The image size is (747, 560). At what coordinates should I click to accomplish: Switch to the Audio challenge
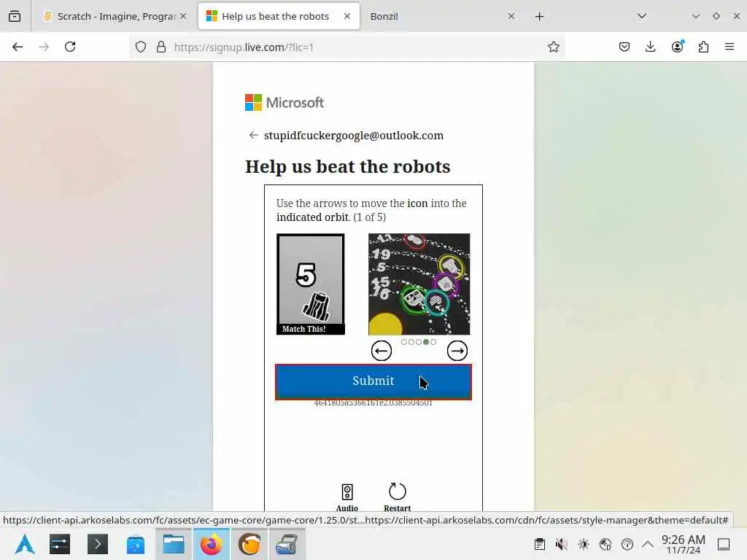tap(347, 497)
